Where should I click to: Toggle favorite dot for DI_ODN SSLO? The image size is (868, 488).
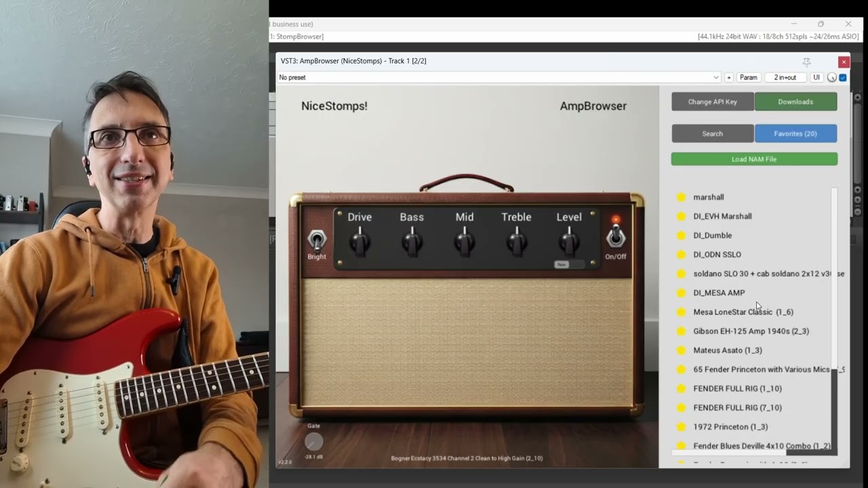(681, 255)
